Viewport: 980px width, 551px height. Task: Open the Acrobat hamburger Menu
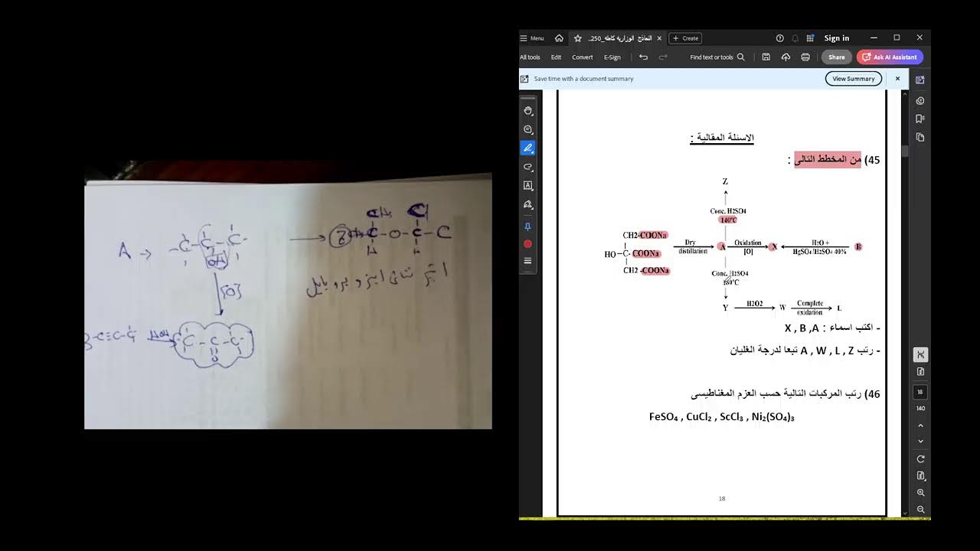coord(532,38)
